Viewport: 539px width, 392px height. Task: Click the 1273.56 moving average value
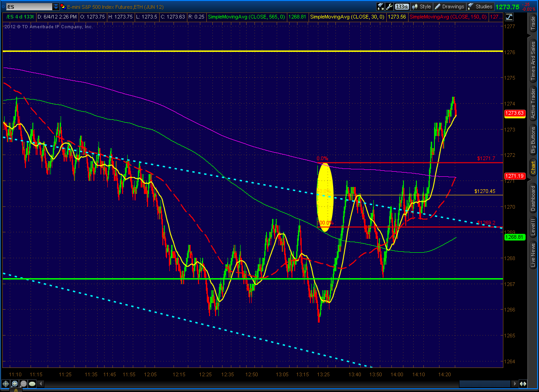[x=397, y=17]
